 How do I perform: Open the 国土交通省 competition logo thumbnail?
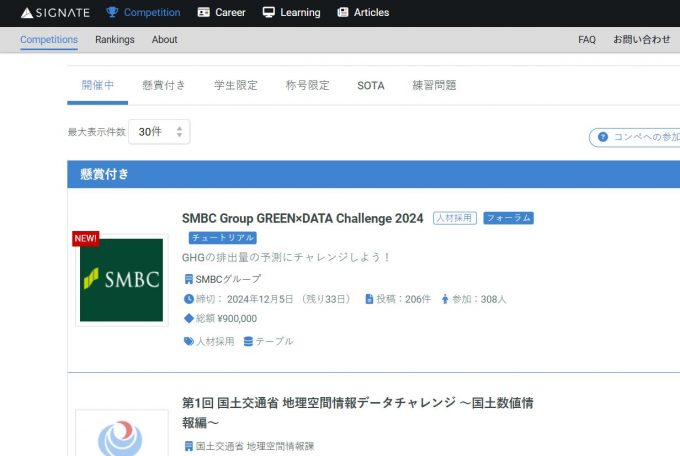pyautogui.click(x=121, y=433)
